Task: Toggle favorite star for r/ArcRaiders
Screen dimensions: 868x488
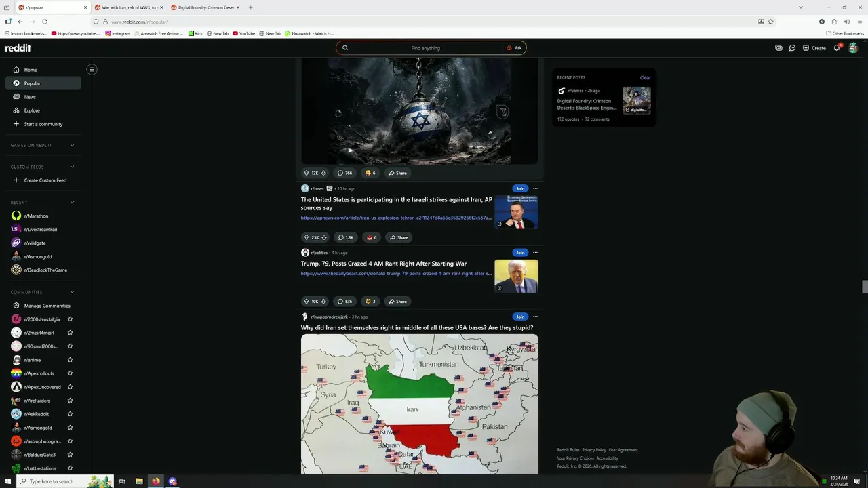Action: point(70,401)
